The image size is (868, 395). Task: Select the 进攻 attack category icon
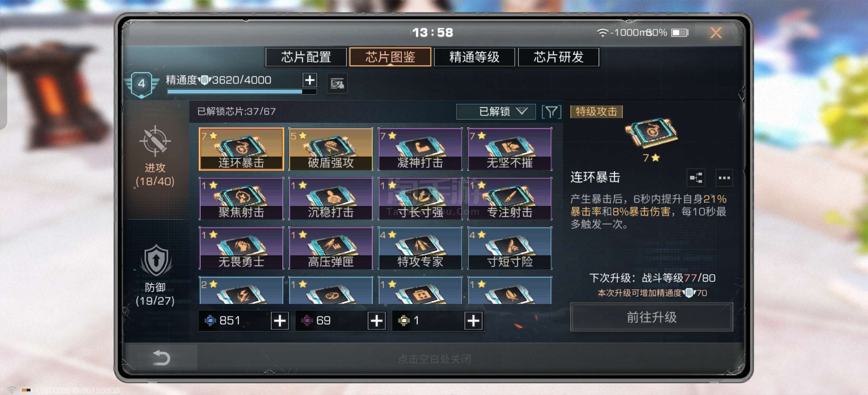[155, 141]
